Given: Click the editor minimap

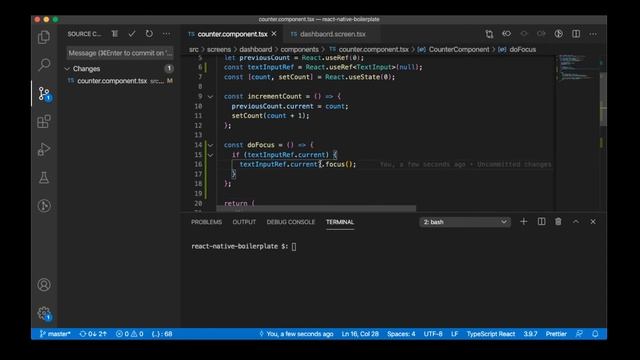Looking at the screenshot, I should [577, 67].
